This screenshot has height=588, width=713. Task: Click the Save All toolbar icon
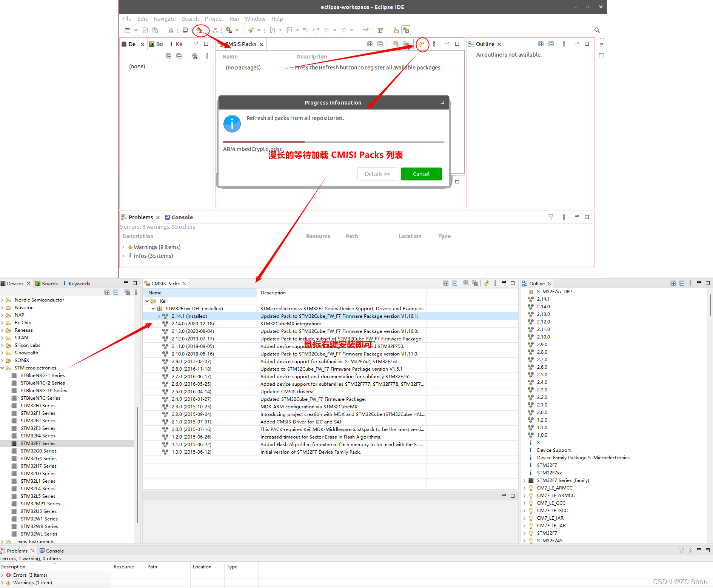(x=155, y=30)
